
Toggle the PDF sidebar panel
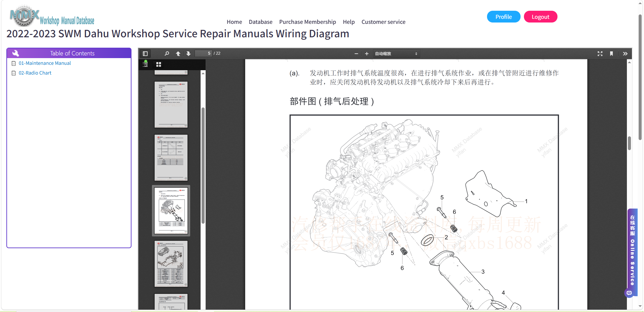pos(145,54)
